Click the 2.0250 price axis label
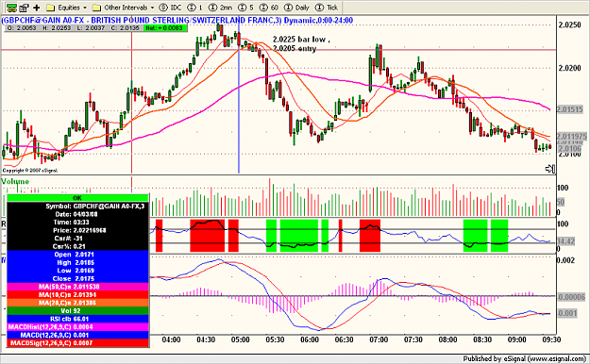This screenshot has height=364, width=590. [x=569, y=25]
